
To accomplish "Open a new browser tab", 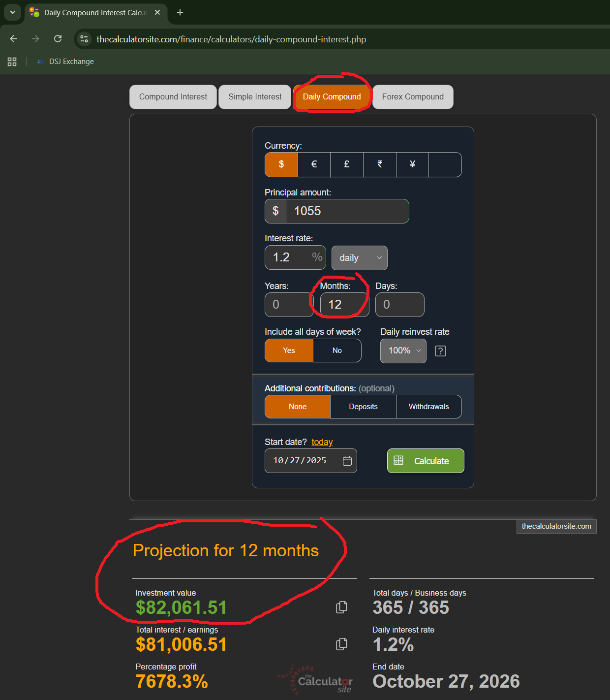I will click(180, 12).
